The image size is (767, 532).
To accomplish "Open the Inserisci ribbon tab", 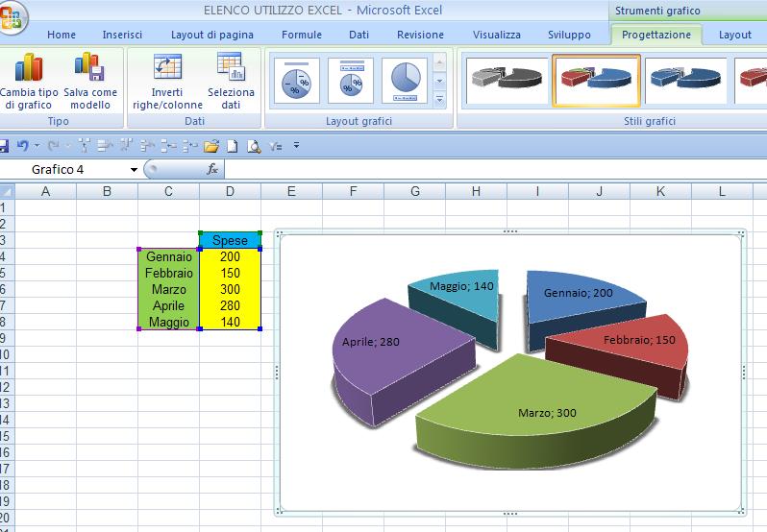I will point(122,35).
